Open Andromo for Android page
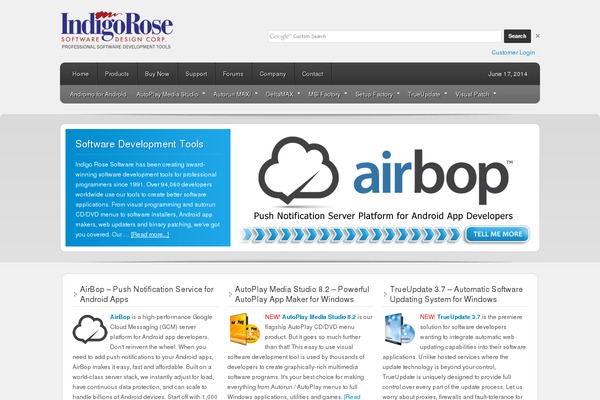The height and width of the screenshot is (400, 600). point(98,94)
